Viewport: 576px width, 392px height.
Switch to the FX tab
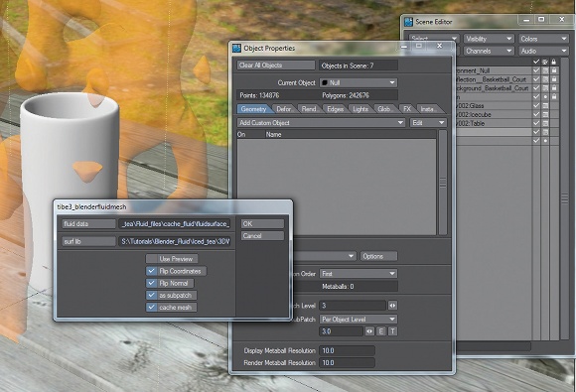[x=407, y=109]
